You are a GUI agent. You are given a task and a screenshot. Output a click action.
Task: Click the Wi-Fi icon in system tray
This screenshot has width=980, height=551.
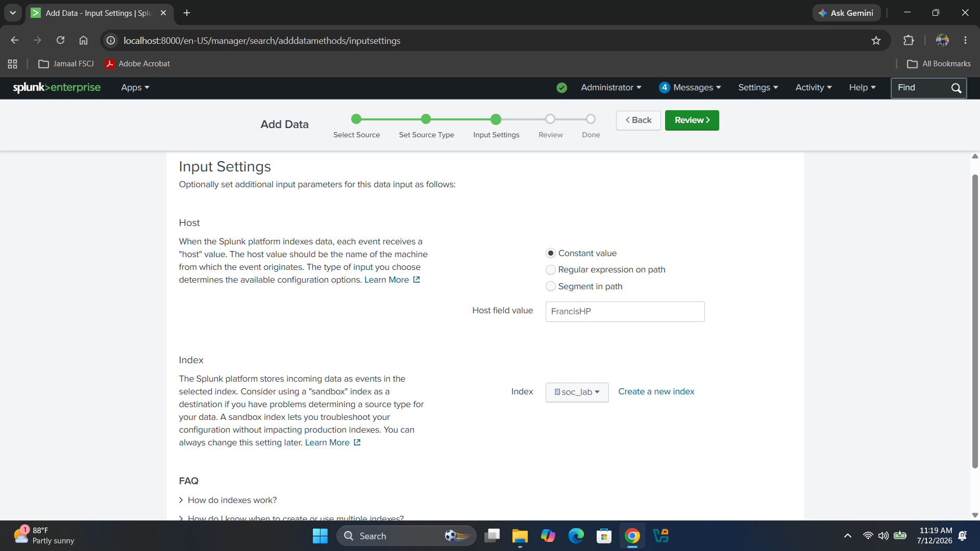pos(868,536)
